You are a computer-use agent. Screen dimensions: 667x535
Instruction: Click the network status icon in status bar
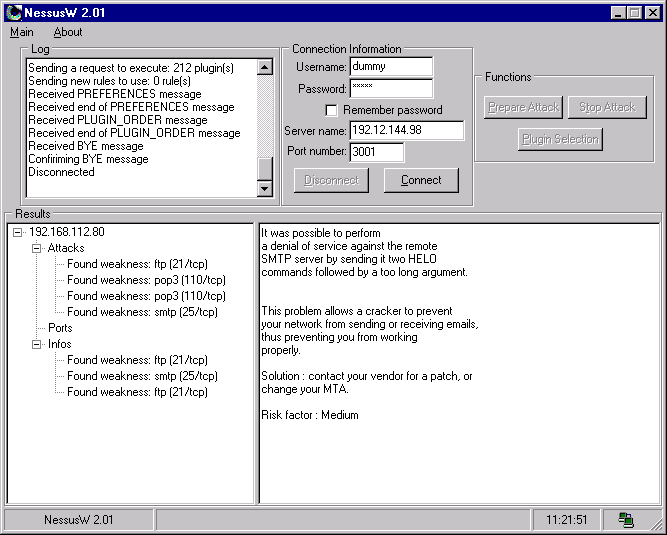click(x=626, y=519)
